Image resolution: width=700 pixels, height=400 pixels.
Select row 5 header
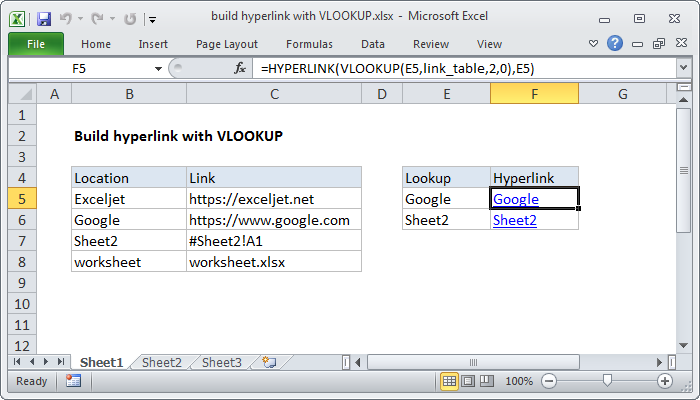click(x=22, y=199)
